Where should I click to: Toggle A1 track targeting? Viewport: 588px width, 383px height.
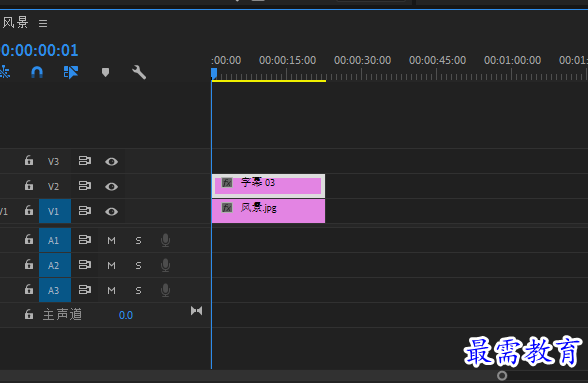[x=55, y=240]
